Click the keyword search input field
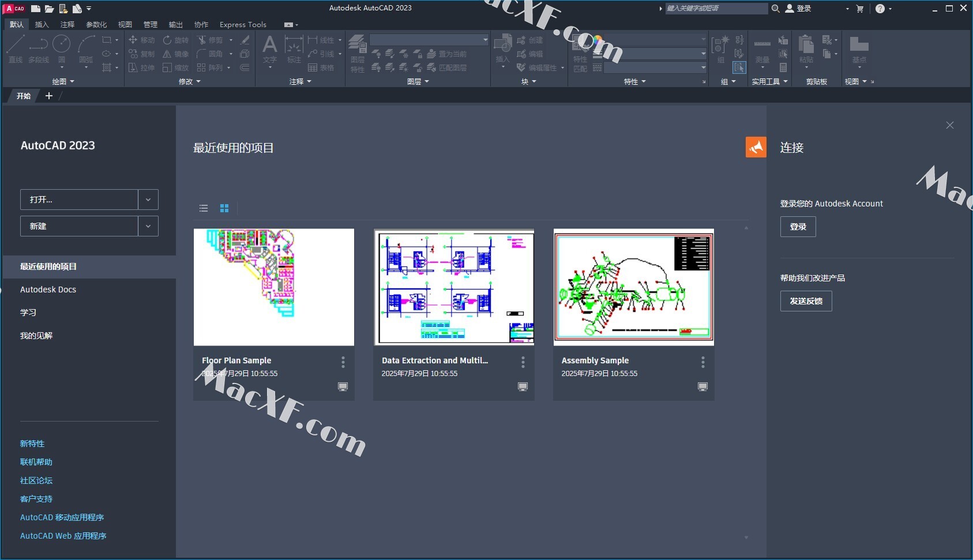The width and height of the screenshot is (973, 560). click(x=717, y=9)
